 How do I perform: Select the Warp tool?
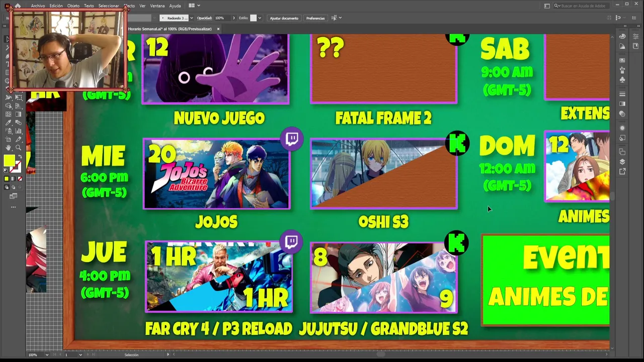(x=8, y=98)
